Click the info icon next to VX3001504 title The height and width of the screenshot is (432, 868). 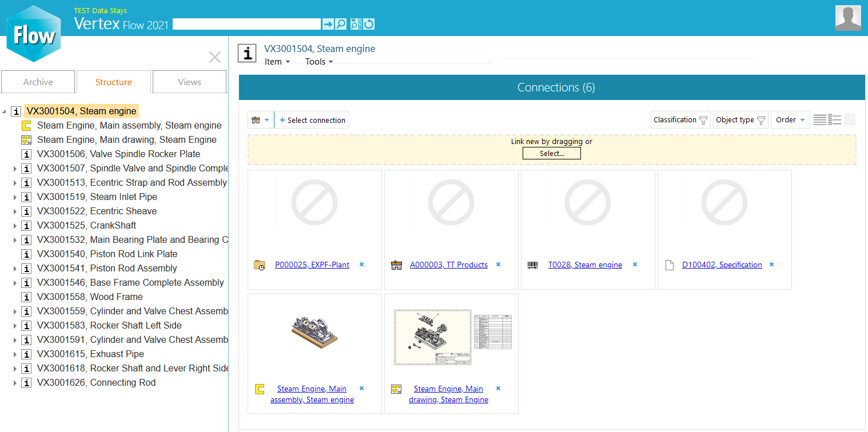point(246,53)
